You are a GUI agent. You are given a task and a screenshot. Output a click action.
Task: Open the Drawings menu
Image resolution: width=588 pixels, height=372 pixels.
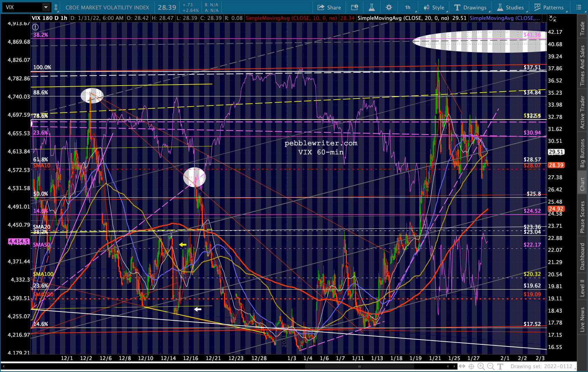click(470, 7)
